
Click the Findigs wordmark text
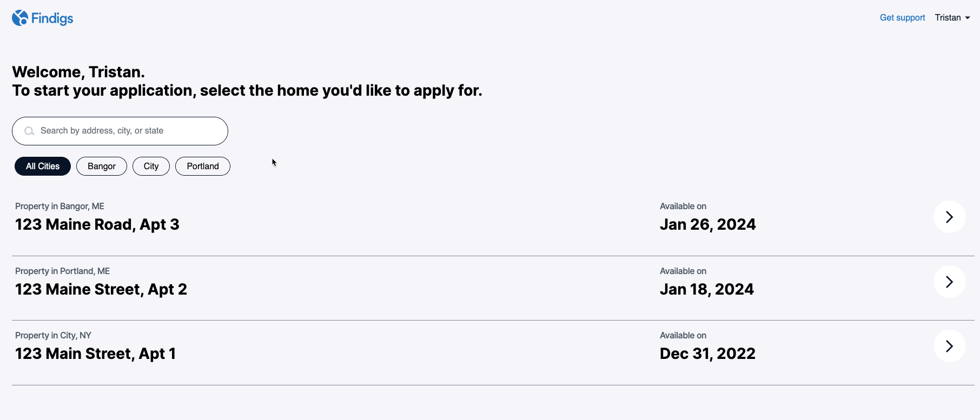point(52,18)
